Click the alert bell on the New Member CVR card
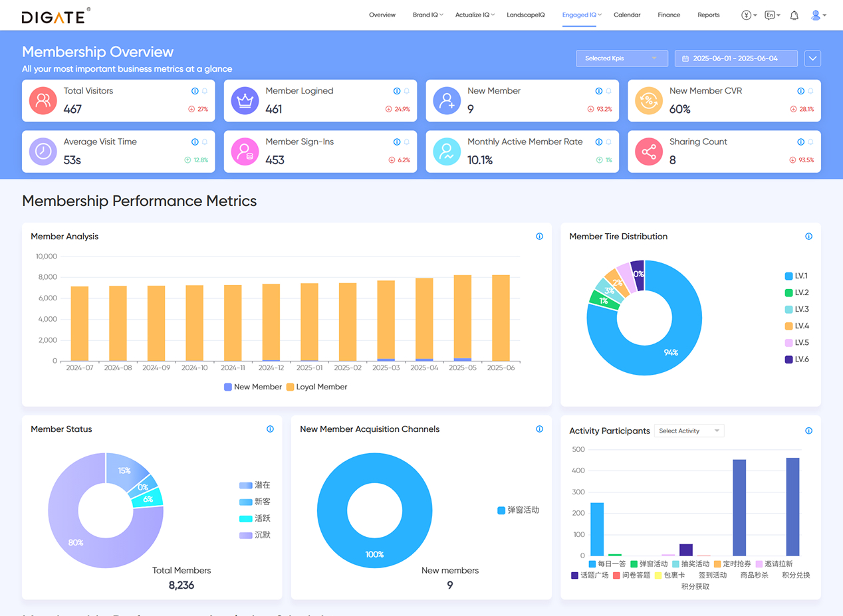 pos(810,91)
